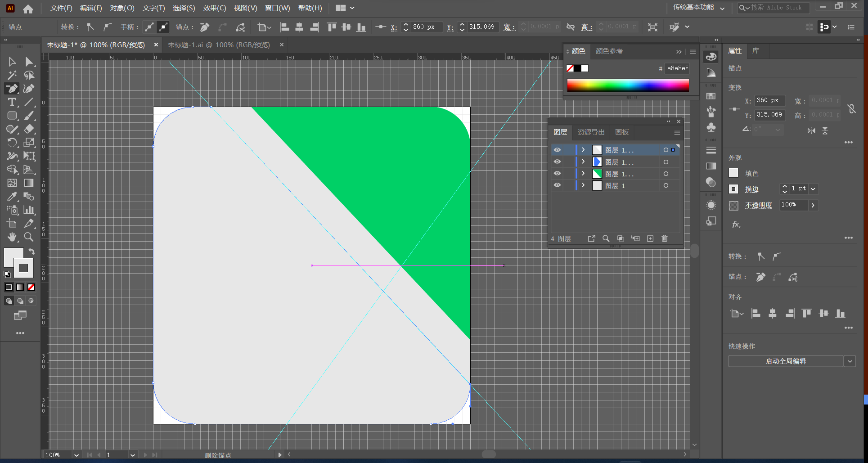868x463 pixels.
Task: Expand the bottom 图层 1 layer arrow
Action: [x=583, y=185]
